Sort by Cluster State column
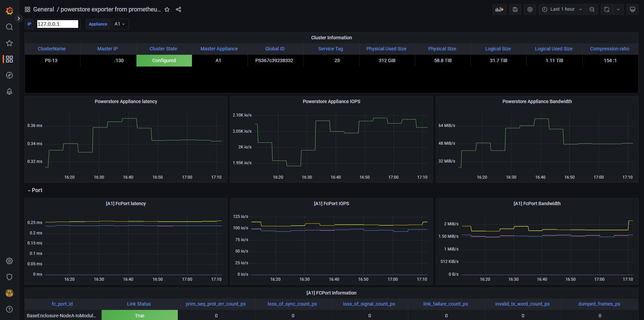This screenshot has width=644, height=320. click(163, 49)
